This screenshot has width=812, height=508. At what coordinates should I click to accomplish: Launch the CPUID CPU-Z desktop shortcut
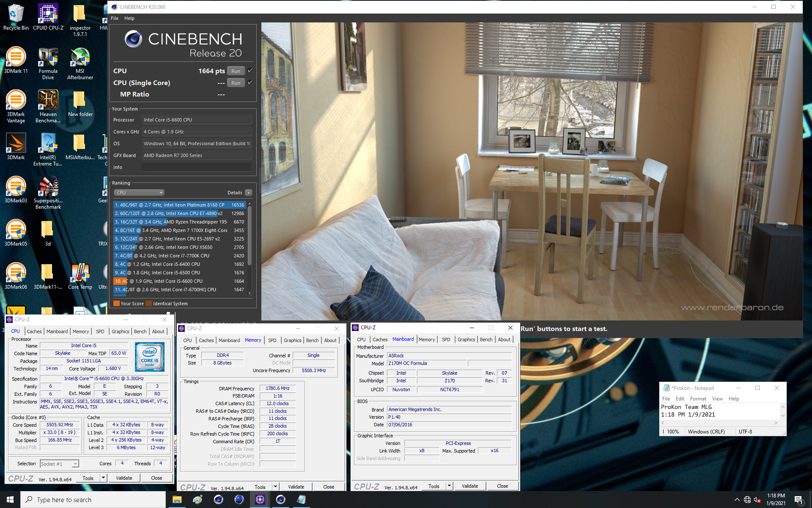48,17
